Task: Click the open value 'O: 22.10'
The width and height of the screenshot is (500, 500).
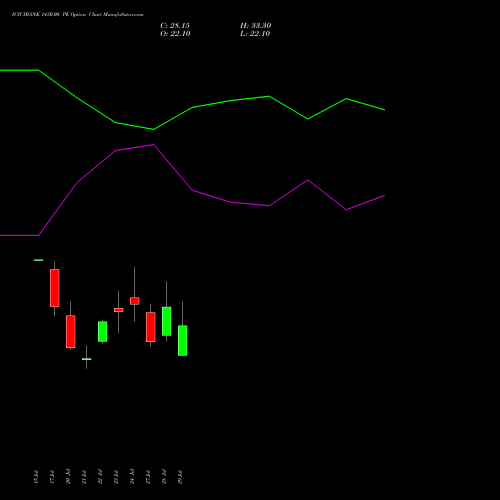Action: click(175, 34)
